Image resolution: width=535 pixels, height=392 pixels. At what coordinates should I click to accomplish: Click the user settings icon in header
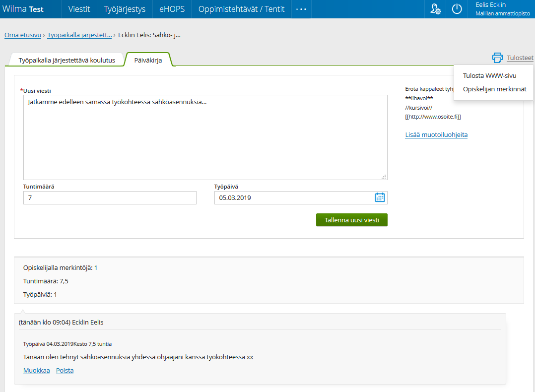435,9
